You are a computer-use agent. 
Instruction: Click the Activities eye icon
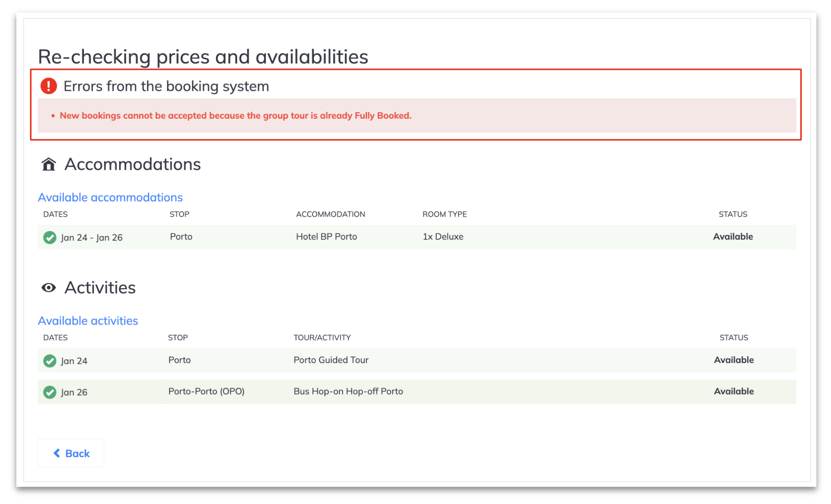click(49, 288)
